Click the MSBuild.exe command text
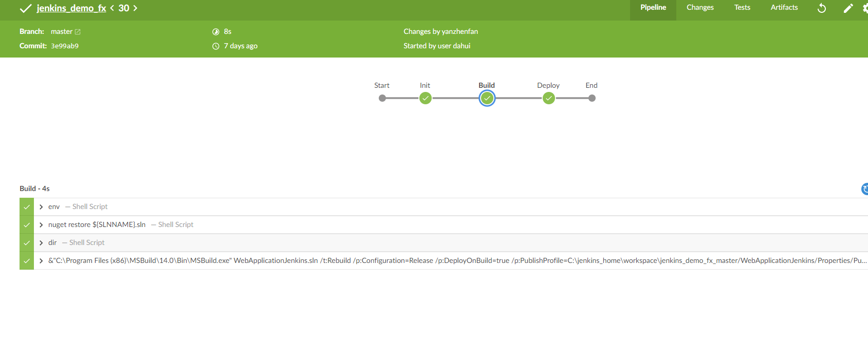The image size is (868, 340). point(457,261)
